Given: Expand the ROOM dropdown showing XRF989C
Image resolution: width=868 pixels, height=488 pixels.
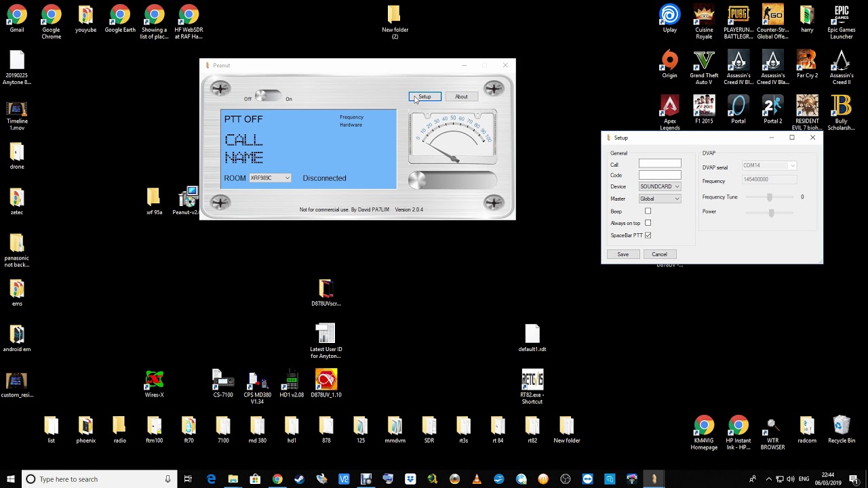Looking at the screenshot, I should (270, 178).
